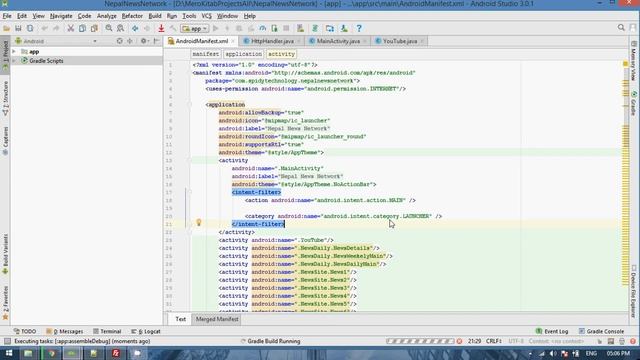Click the Run app play icon
Image resolution: width=640 pixels, height=360 pixels.
point(216,28)
